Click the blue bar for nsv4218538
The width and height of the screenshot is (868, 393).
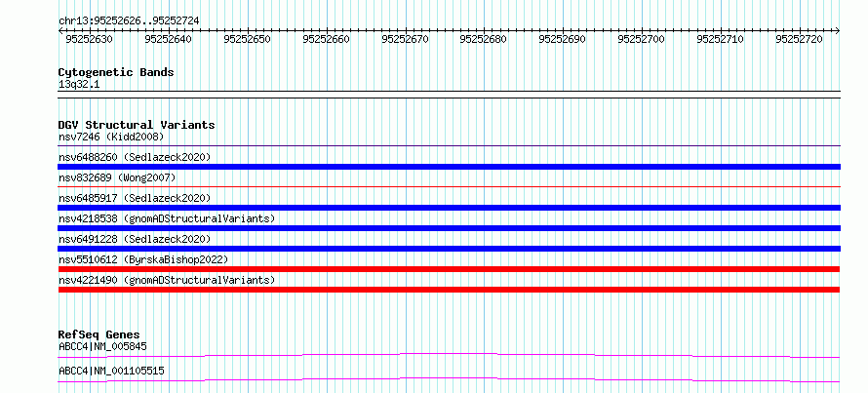[x=449, y=228]
